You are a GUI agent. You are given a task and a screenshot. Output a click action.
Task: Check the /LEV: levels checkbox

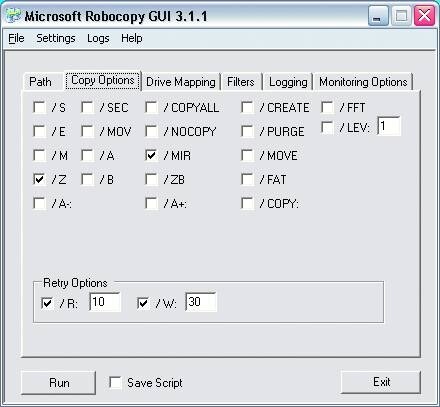(x=327, y=127)
